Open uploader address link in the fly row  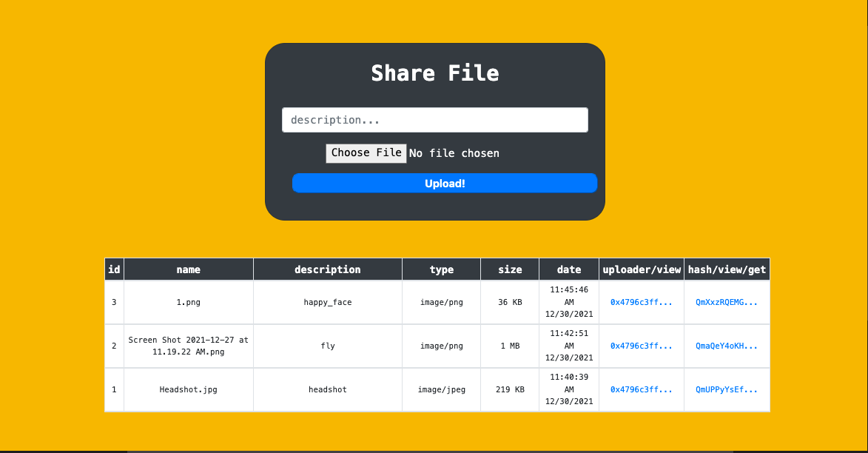click(x=641, y=346)
